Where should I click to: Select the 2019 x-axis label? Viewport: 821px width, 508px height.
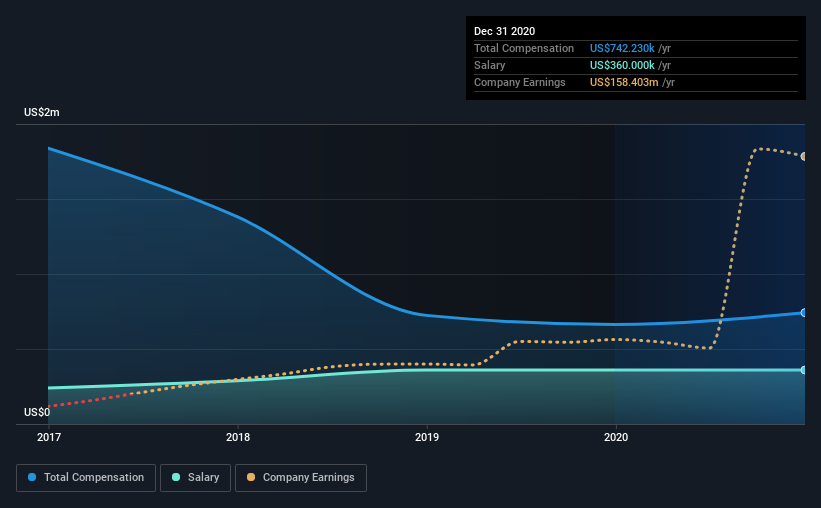427,437
